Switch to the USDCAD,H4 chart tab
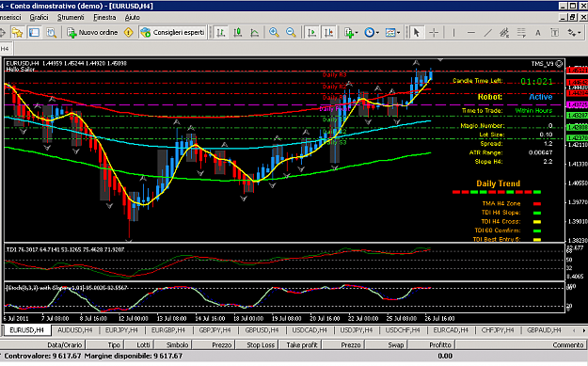The width and height of the screenshot is (588, 366). click(x=310, y=330)
